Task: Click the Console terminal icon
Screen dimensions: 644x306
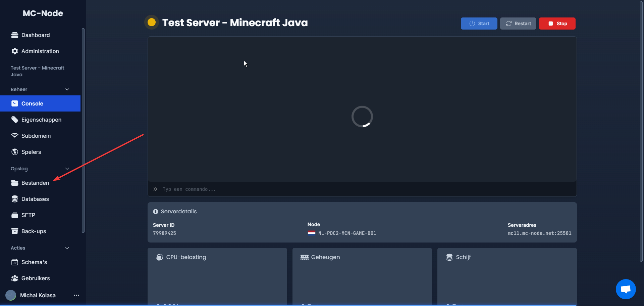Action: click(14, 103)
